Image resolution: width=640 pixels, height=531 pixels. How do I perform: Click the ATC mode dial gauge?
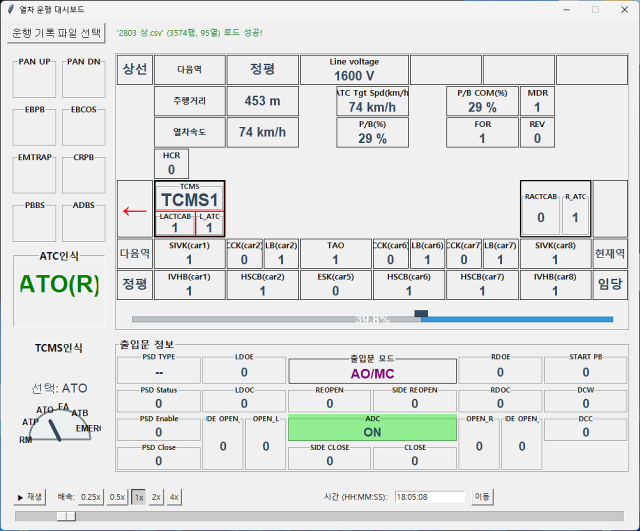(60, 424)
